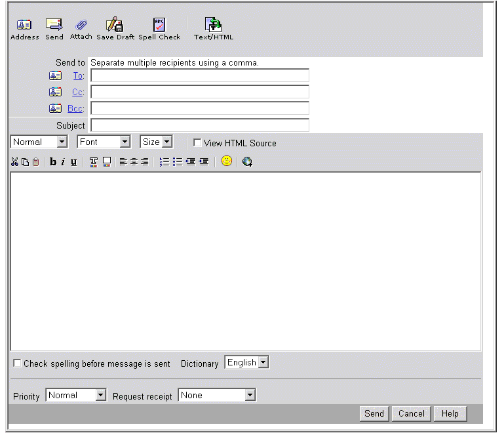Open the Font dropdown
Screen dimensions: 504x433
click(x=104, y=142)
